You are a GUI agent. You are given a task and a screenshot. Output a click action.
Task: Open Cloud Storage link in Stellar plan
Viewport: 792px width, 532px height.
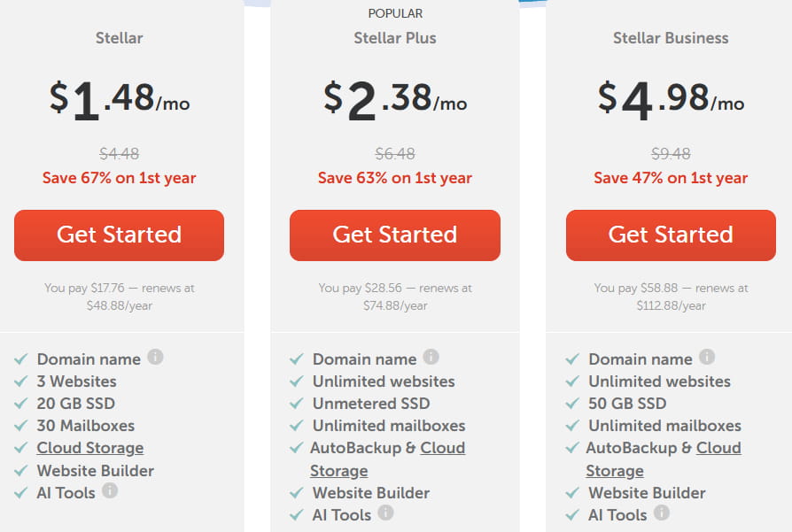click(x=89, y=448)
